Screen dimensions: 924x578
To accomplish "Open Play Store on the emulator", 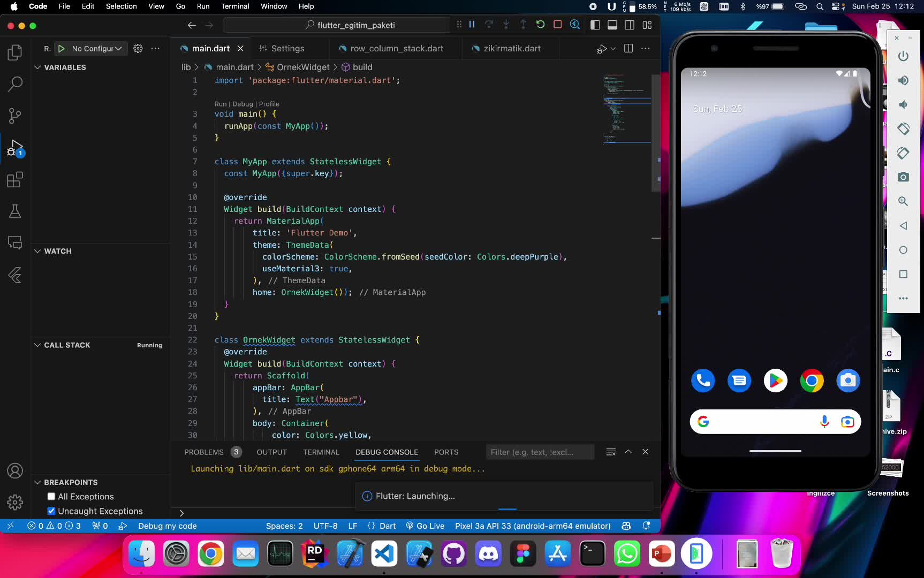I will pos(775,381).
